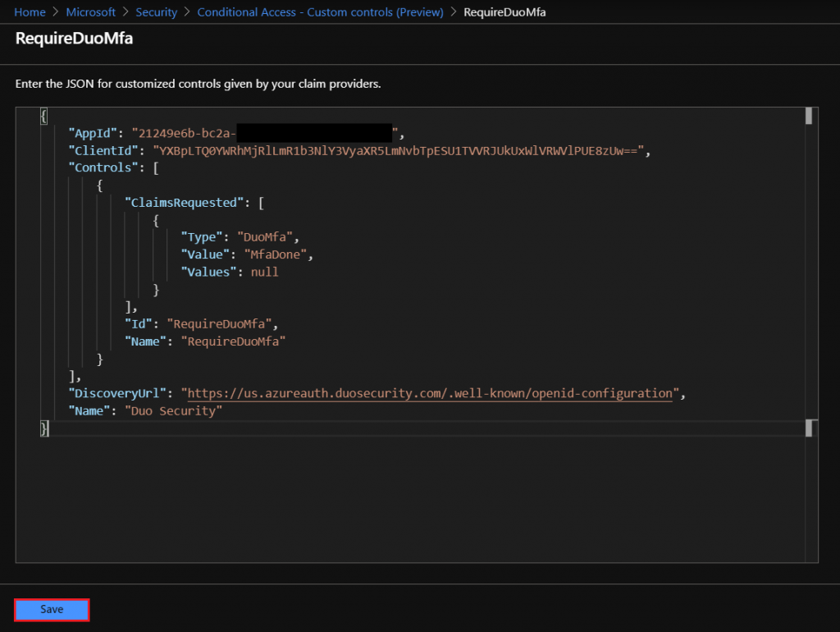Click chevron separator after Security breadcrumb
This screenshot has height=632, width=840.
[x=187, y=11]
